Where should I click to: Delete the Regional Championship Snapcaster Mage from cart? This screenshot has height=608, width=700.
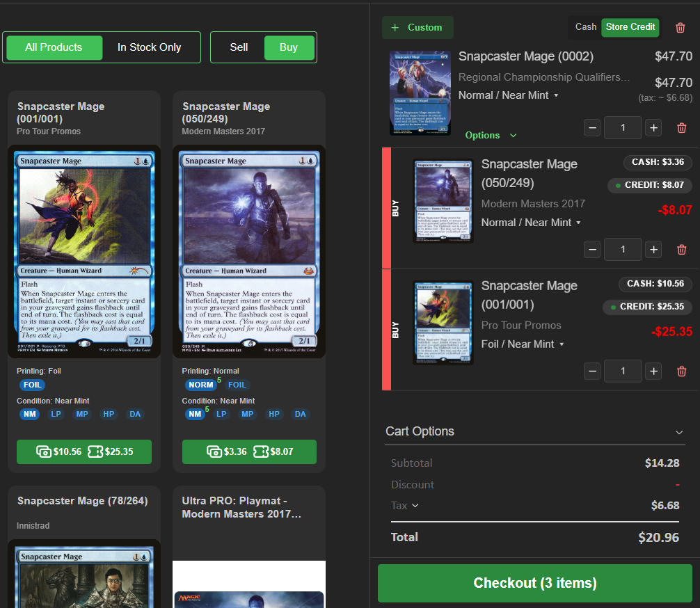tap(681, 128)
